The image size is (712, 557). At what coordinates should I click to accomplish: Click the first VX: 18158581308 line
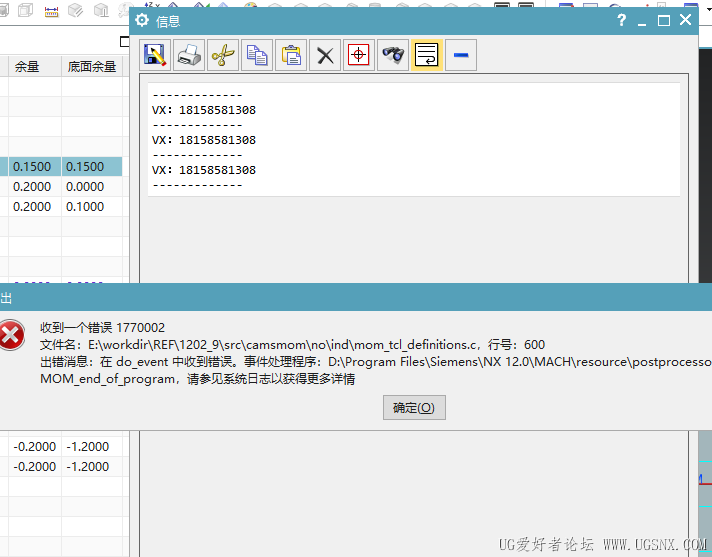[x=204, y=110]
